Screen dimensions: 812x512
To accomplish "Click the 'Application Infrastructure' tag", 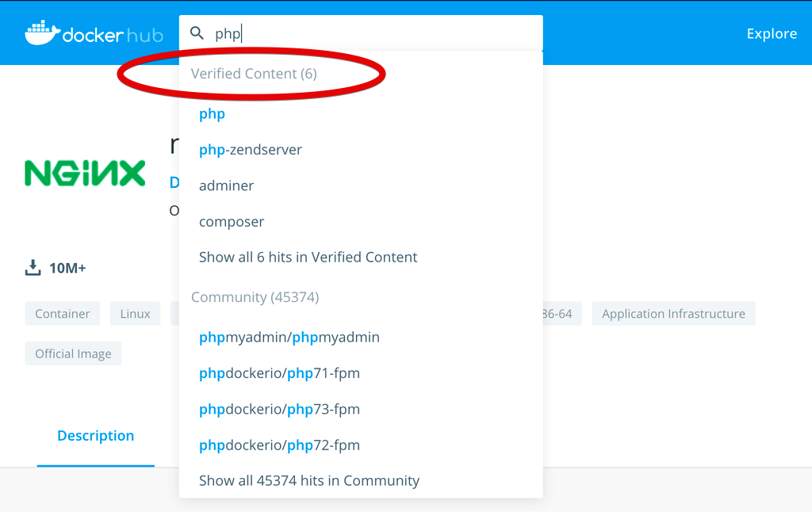I will point(672,313).
